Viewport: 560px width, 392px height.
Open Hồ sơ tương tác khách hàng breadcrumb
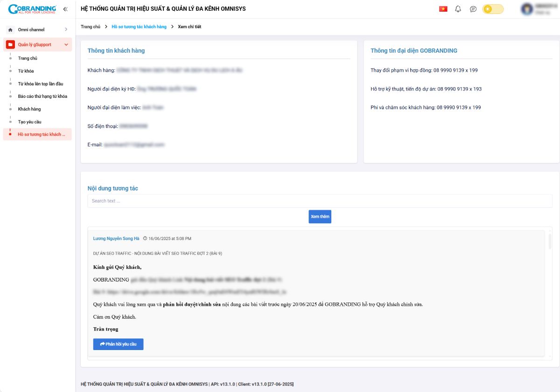[x=139, y=27]
